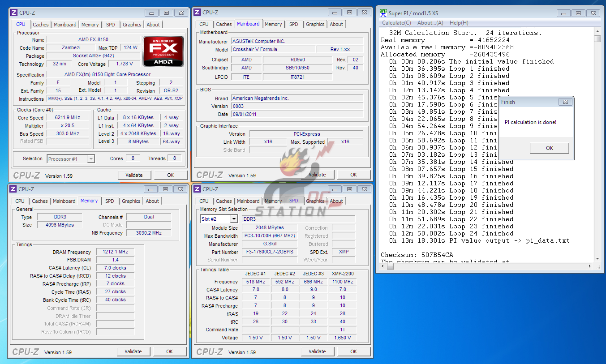Click Cycle Time (tRAS) value 27 clocks
This screenshot has width=606, height=364.
[x=116, y=291]
